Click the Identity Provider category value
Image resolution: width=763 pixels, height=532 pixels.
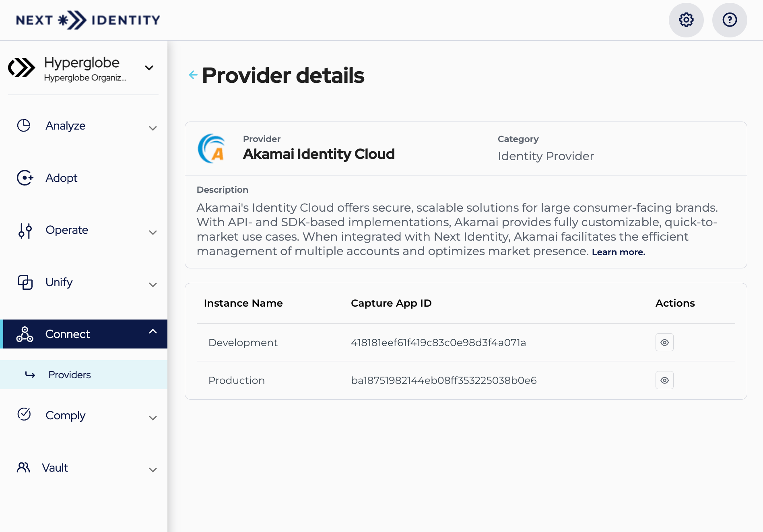point(546,156)
